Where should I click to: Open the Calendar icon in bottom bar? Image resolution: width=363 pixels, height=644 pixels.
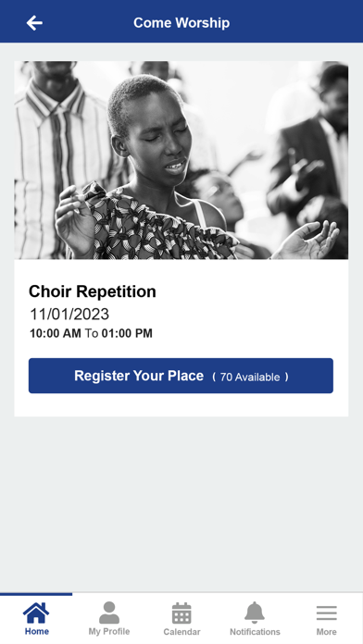(x=181, y=613)
